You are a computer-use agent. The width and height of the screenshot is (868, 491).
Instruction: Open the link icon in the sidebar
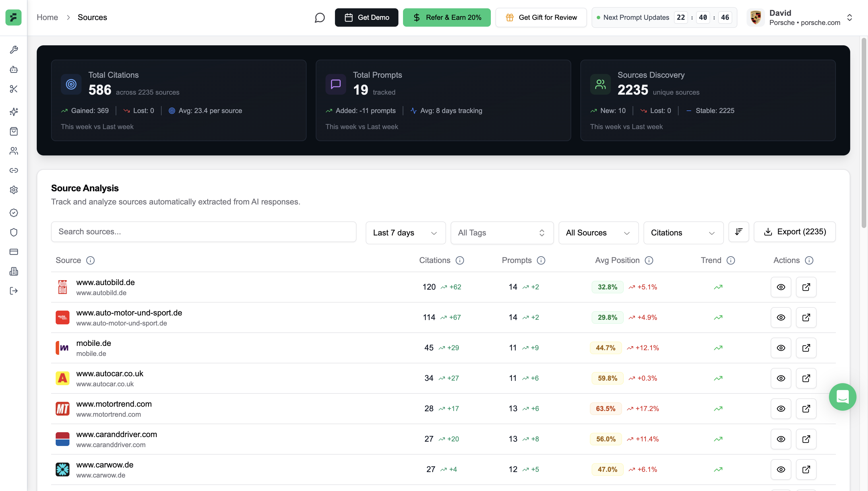[13, 170]
